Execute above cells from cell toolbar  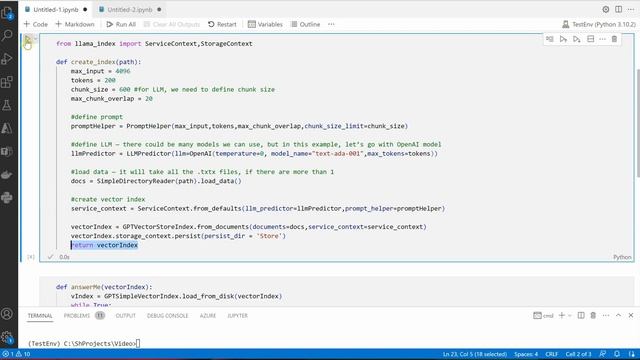(x=563, y=39)
